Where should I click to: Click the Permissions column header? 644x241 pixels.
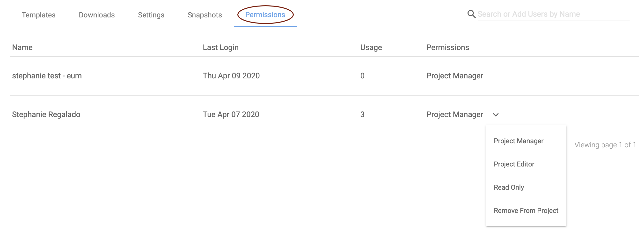[447, 47]
